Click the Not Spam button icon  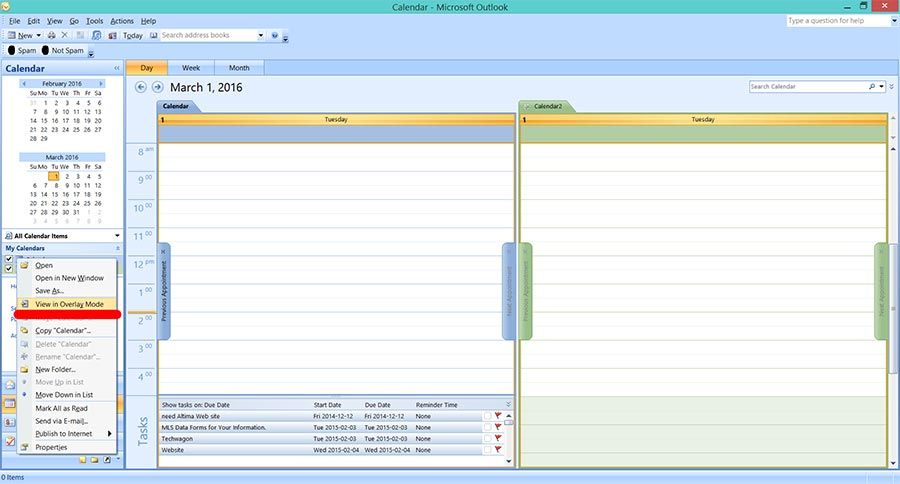(x=45, y=51)
